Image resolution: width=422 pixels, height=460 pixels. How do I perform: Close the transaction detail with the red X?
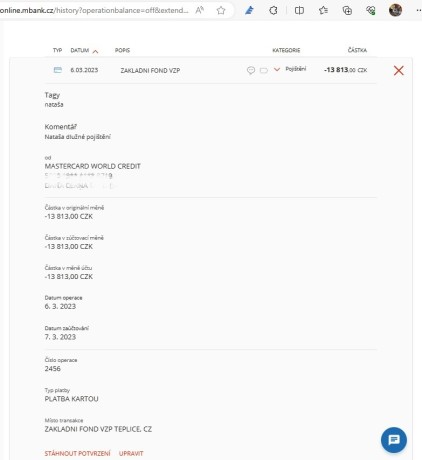coord(399,70)
